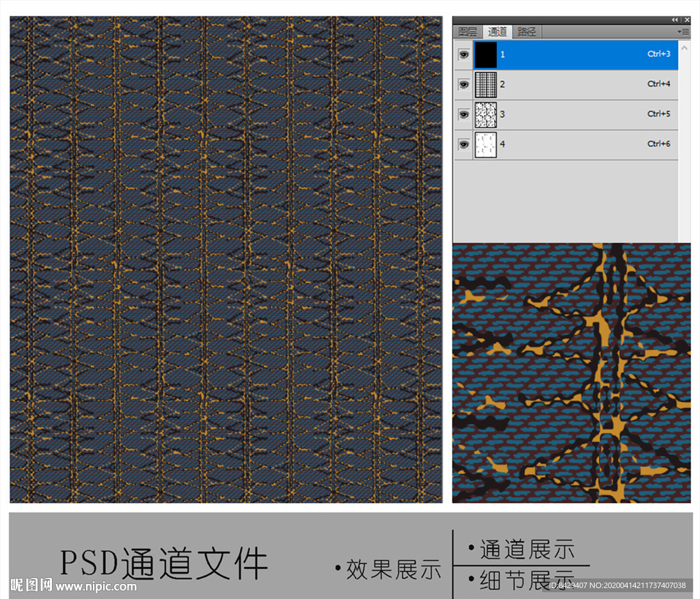Toggle the eye icon for channel 3
700x599 pixels.
(464, 114)
